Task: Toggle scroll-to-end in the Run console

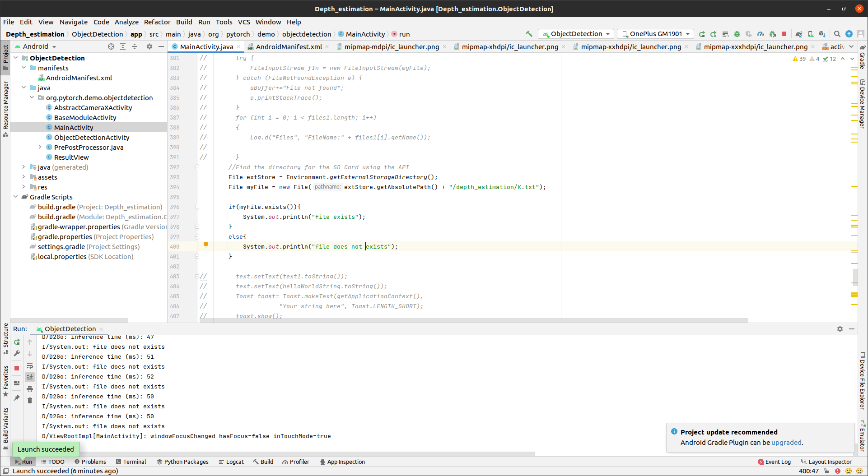Action: [x=30, y=377]
